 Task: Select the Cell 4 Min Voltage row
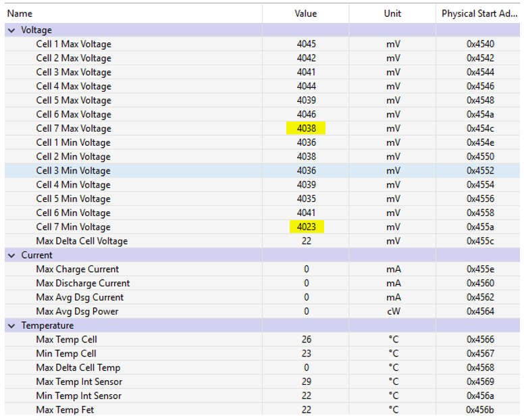point(262,185)
